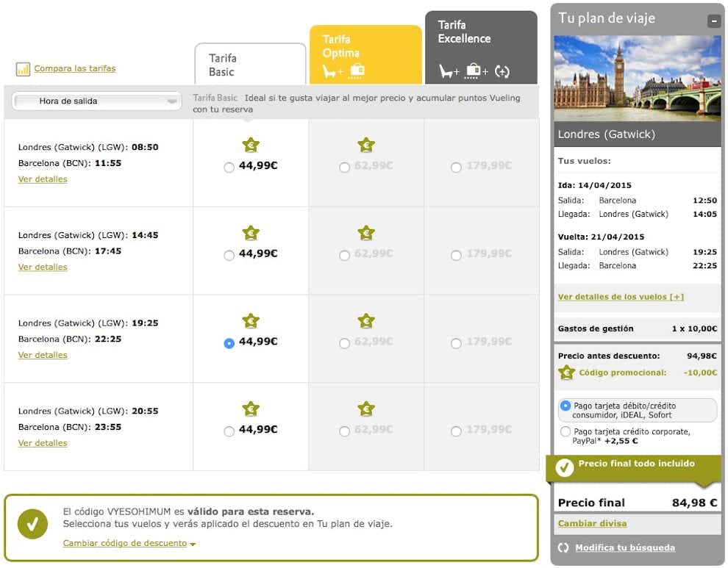728x568 pixels.
Task: Click the Precio antes descuento 94,98€ value
Action: 702,356
